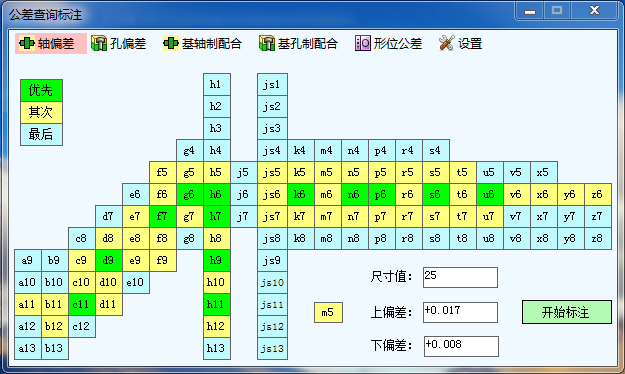Viewport: 625px width, 374px height.
Task: Start annotation with 开始标注 button
Action: pyautogui.click(x=566, y=312)
